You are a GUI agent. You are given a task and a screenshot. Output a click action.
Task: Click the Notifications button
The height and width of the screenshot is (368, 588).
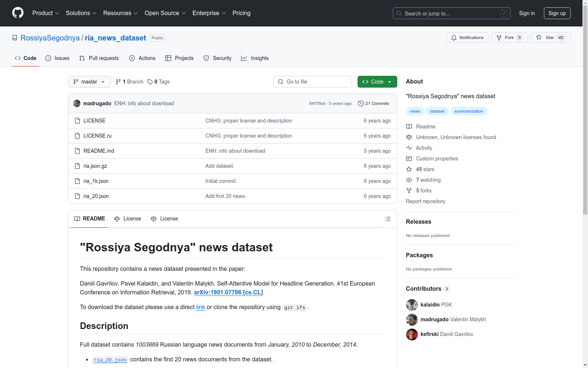tap(467, 38)
